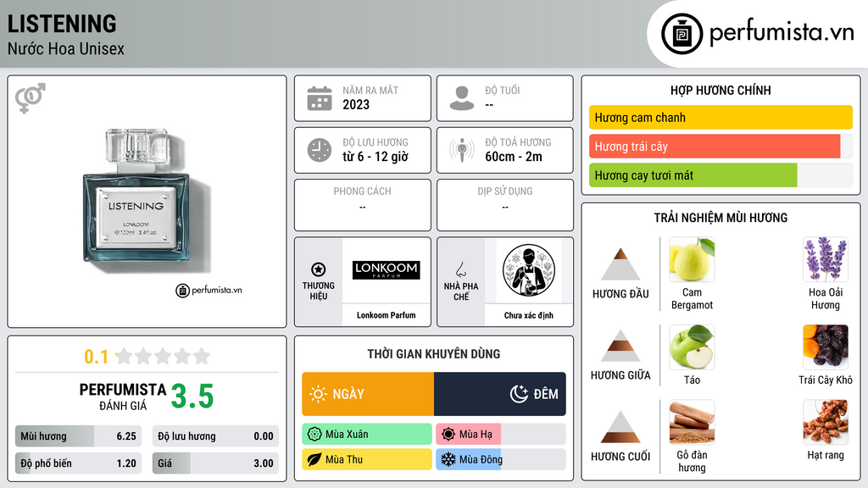Click the Hương trái cây red bar
This screenshot has height=488, width=868.
[x=721, y=146]
